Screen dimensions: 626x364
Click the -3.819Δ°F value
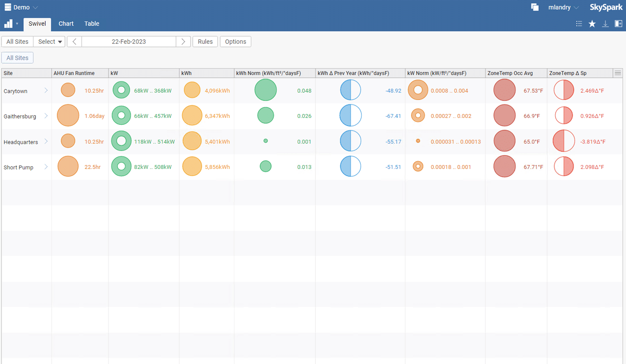tap(593, 142)
